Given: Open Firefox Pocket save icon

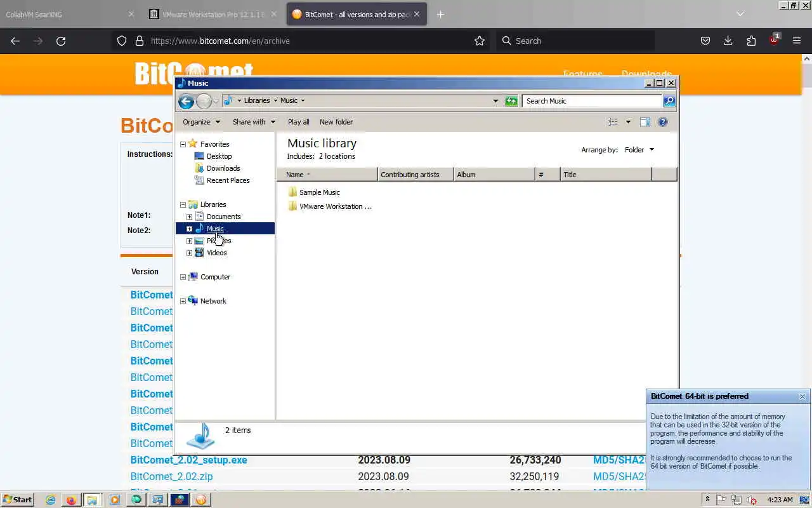Looking at the screenshot, I should (705, 41).
